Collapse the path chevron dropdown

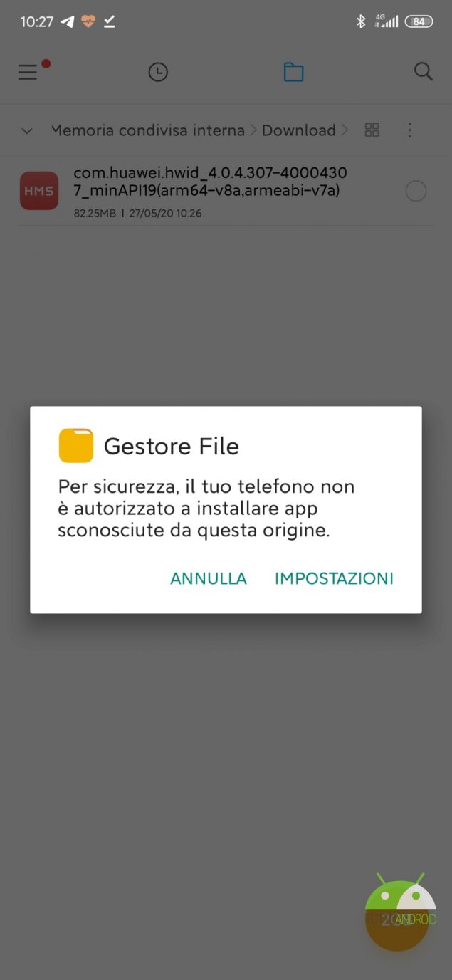(27, 130)
